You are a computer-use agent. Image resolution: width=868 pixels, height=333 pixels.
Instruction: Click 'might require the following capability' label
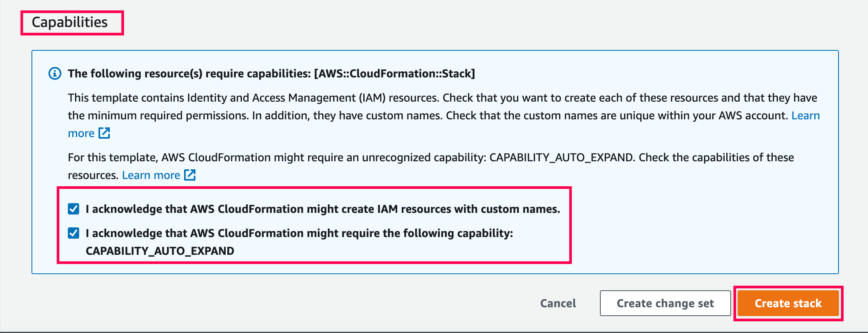pos(299,233)
